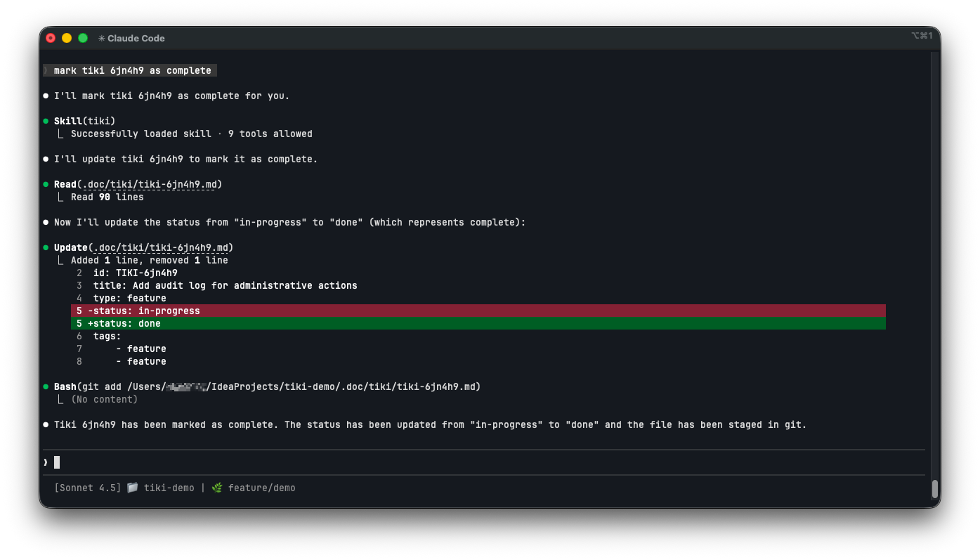Open the file path in the Read command
This screenshot has width=980, height=560.
152,184
